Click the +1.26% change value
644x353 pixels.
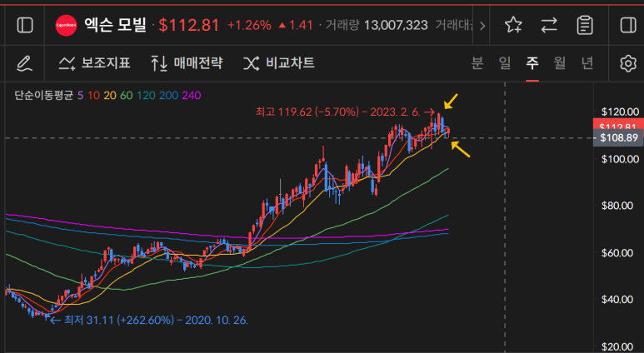coord(249,26)
